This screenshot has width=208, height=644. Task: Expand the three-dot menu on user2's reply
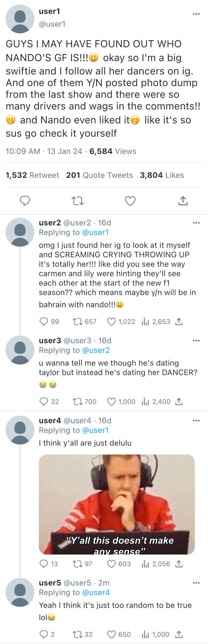click(x=196, y=223)
